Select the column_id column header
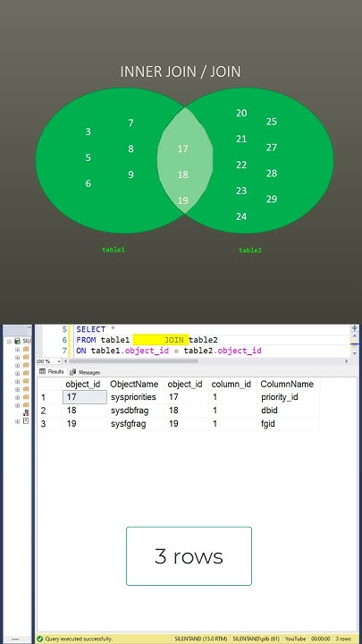362x644 pixels. pyautogui.click(x=232, y=384)
